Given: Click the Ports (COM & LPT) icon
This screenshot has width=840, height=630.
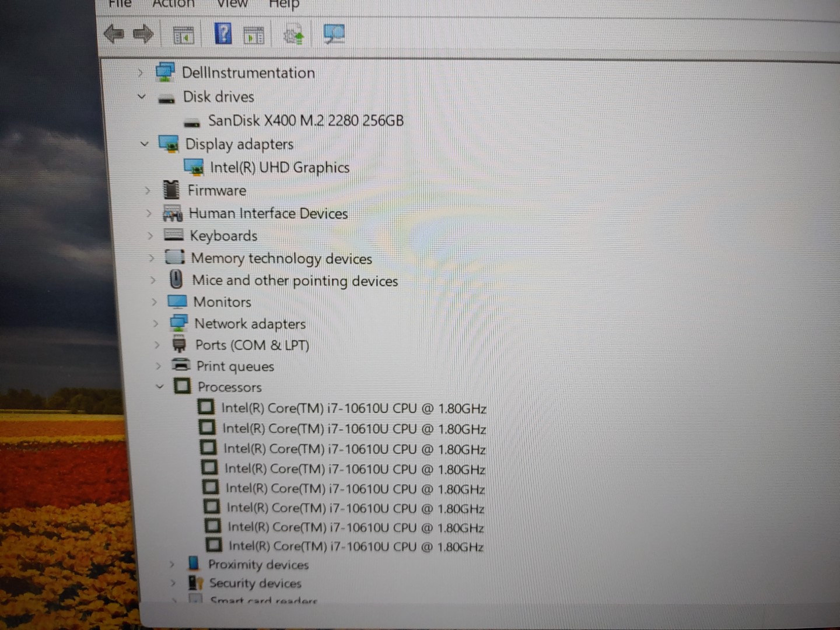Looking at the screenshot, I should [179, 344].
